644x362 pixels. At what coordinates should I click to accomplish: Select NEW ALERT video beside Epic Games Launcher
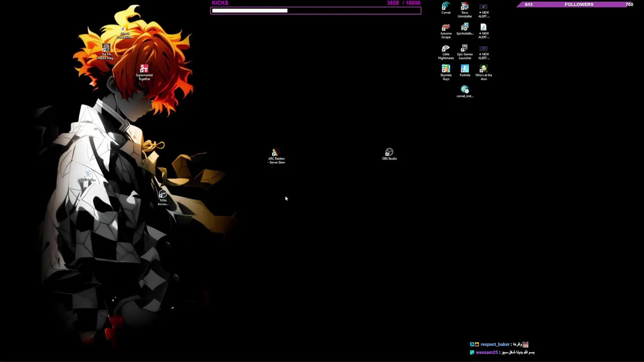pyautogui.click(x=484, y=52)
